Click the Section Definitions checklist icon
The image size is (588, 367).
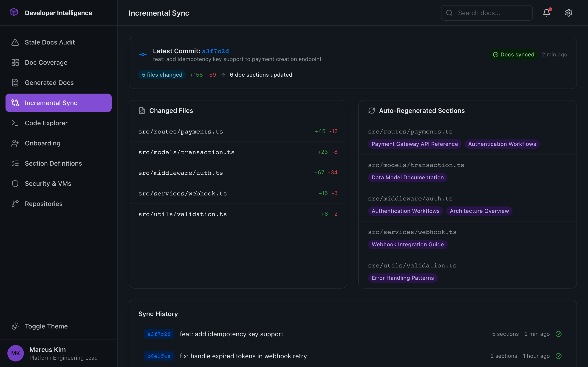click(x=15, y=163)
